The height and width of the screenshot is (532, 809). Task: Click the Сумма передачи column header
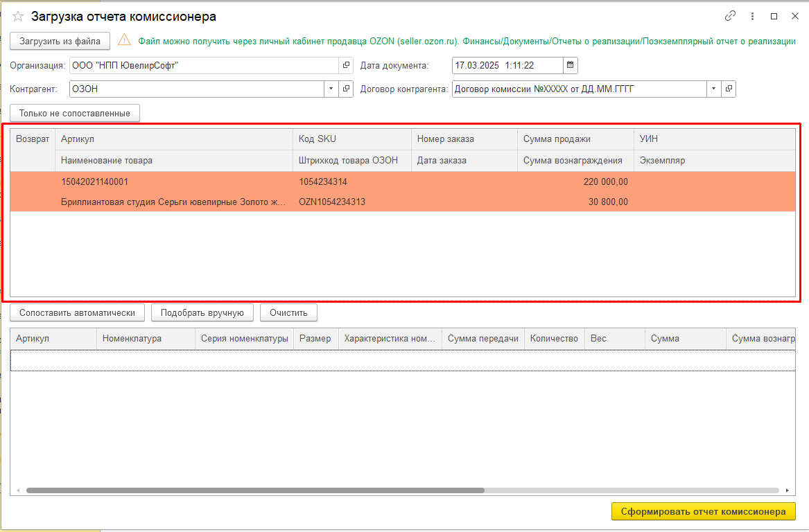[x=483, y=339]
